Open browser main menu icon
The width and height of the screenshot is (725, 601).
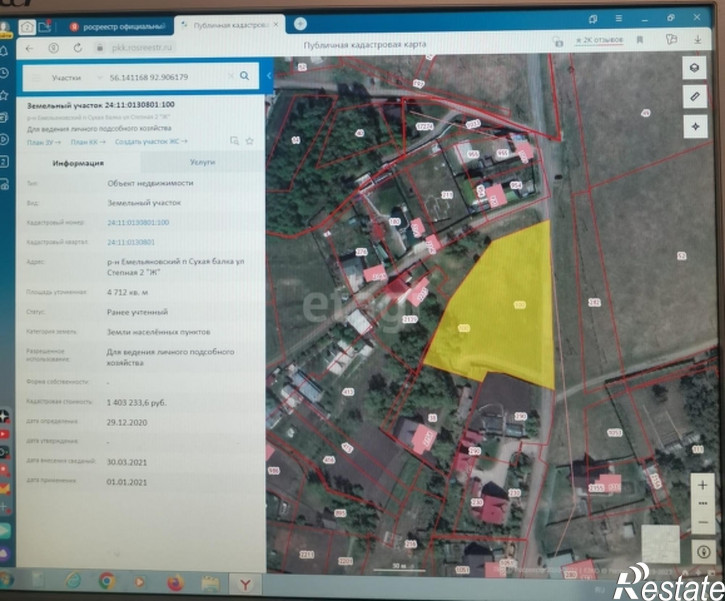click(x=619, y=18)
